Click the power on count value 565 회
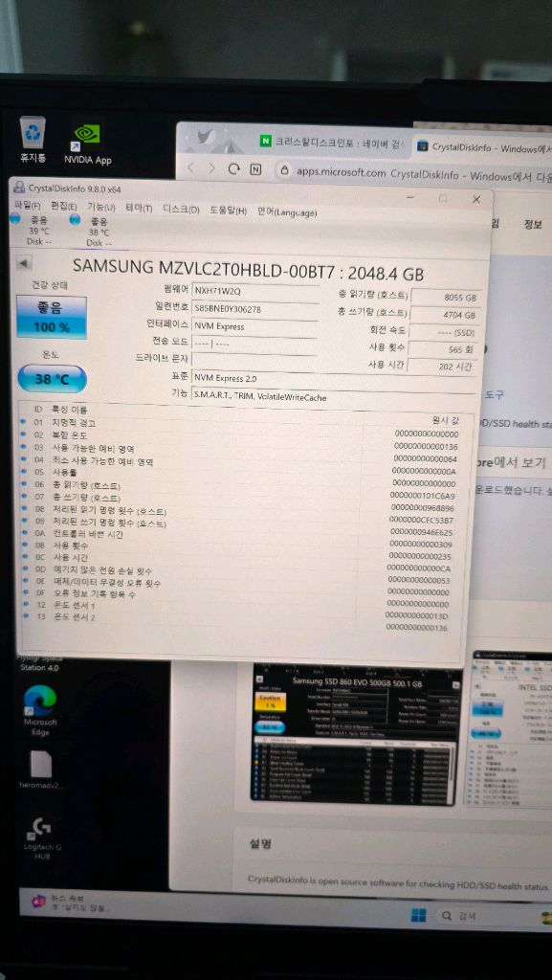 coord(444,349)
